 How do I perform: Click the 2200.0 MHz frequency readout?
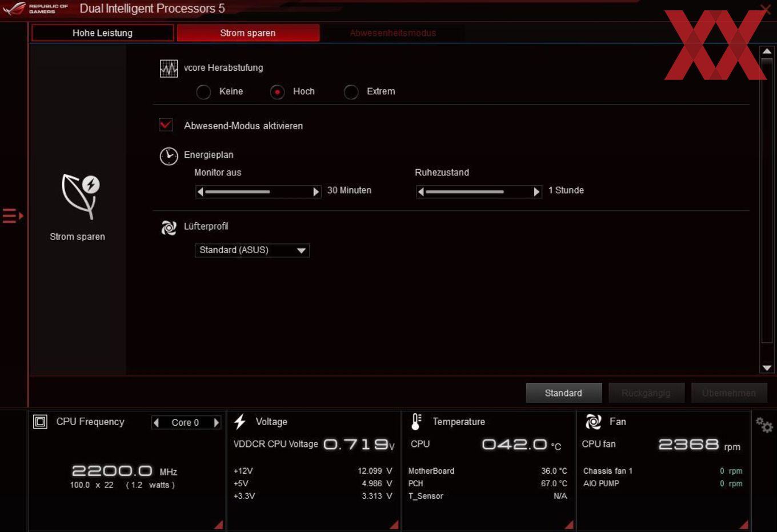coord(124,471)
